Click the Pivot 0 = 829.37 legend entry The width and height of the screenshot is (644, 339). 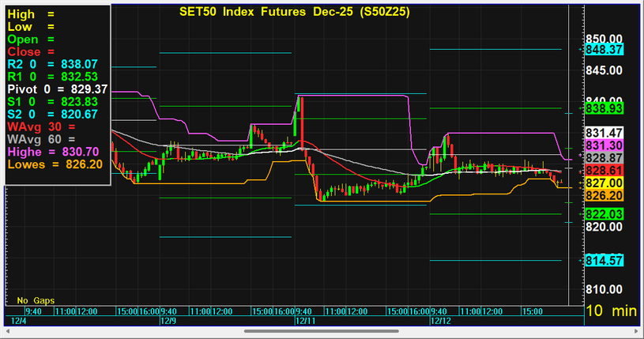point(57,89)
